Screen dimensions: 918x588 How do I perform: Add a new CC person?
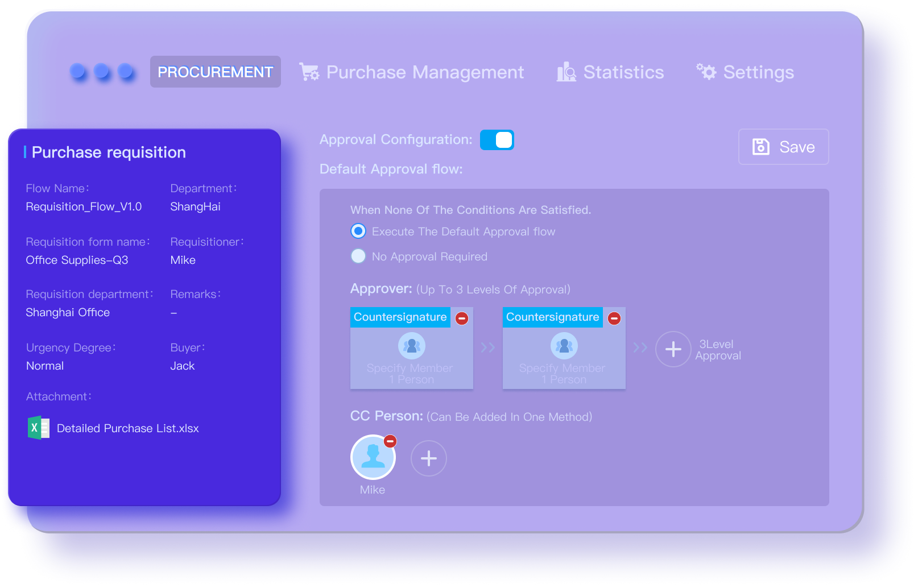click(429, 458)
